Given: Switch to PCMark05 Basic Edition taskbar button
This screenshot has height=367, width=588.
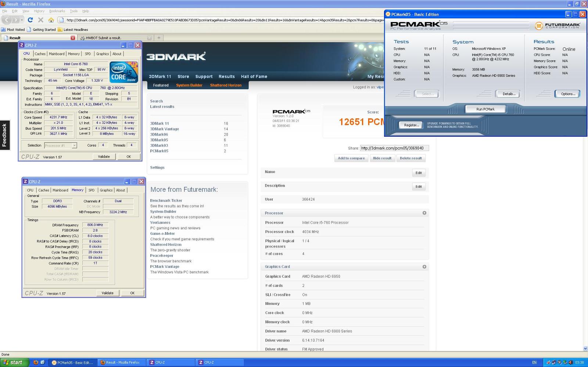Looking at the screenshot, I should 73,362.
